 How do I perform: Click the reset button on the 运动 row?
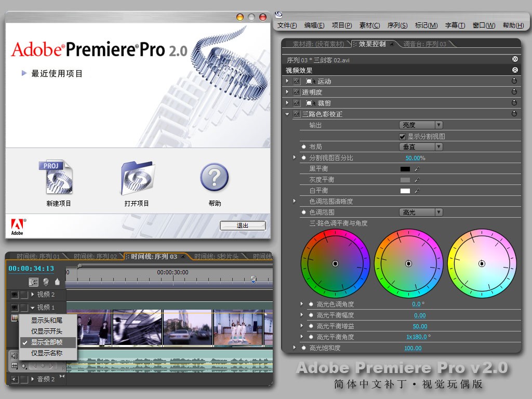514,81
